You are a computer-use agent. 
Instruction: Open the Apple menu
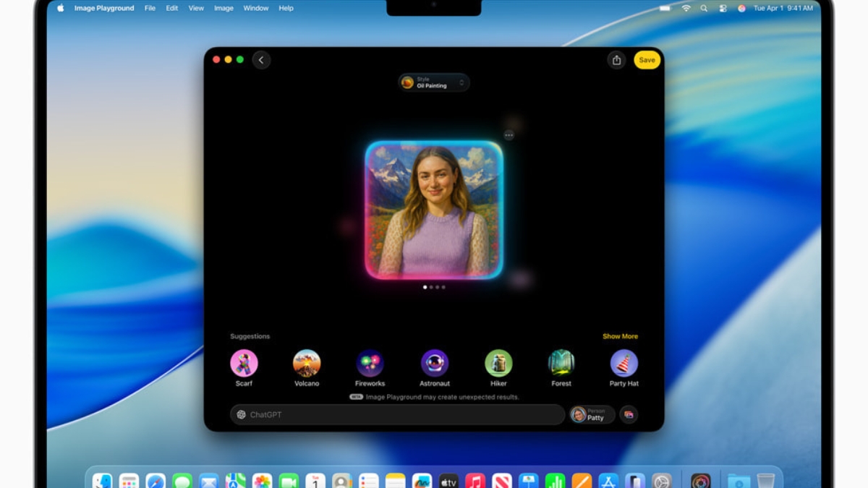(60, 8)
